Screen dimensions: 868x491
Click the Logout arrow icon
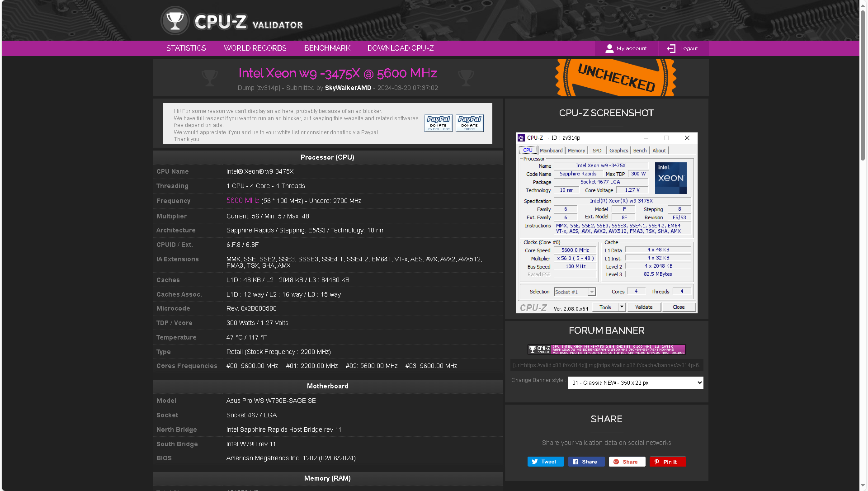[671, 48]
